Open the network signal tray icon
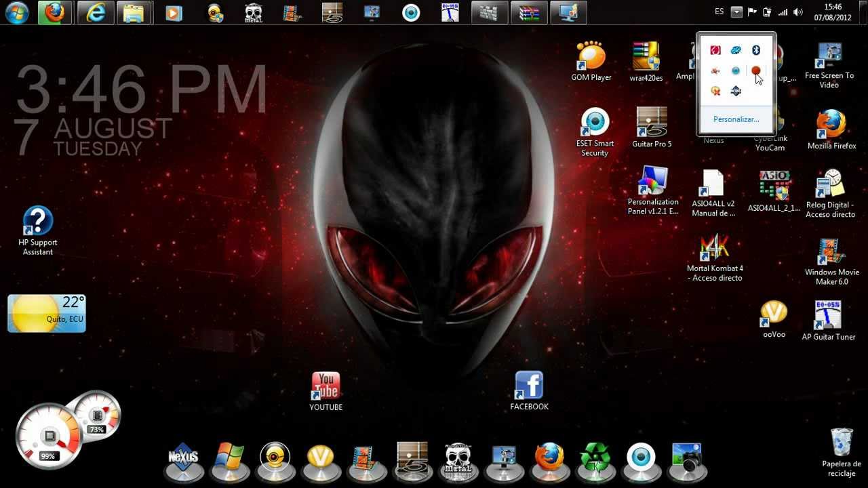Viewport: 868px width, 488px height. click(x=783, y=12)
